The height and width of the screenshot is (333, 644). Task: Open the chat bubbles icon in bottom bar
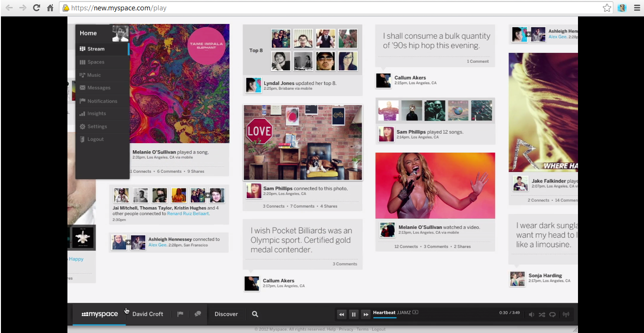(198, 314)
